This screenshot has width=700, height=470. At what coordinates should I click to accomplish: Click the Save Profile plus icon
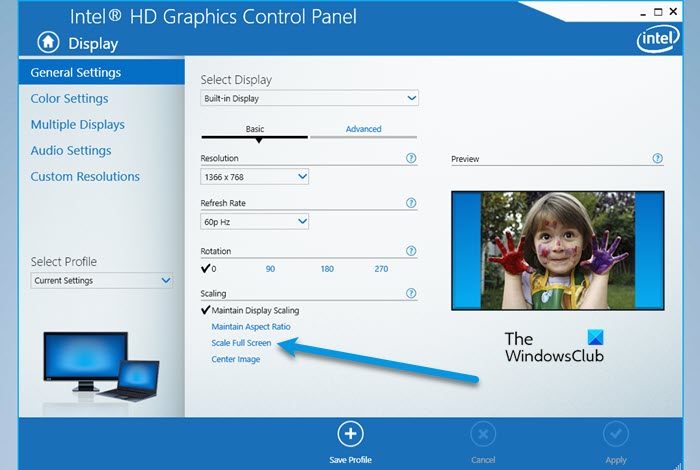pyautogui.click(x=350, y=434)
